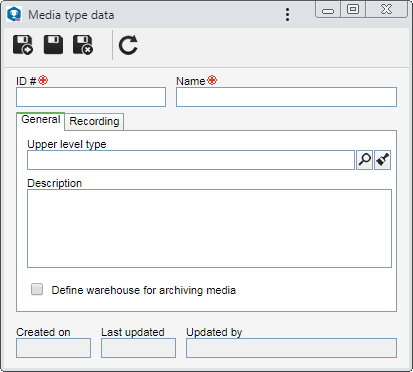Click the Last updated field
The height and width of the screenshot is (372, 413).
(138, 348)
